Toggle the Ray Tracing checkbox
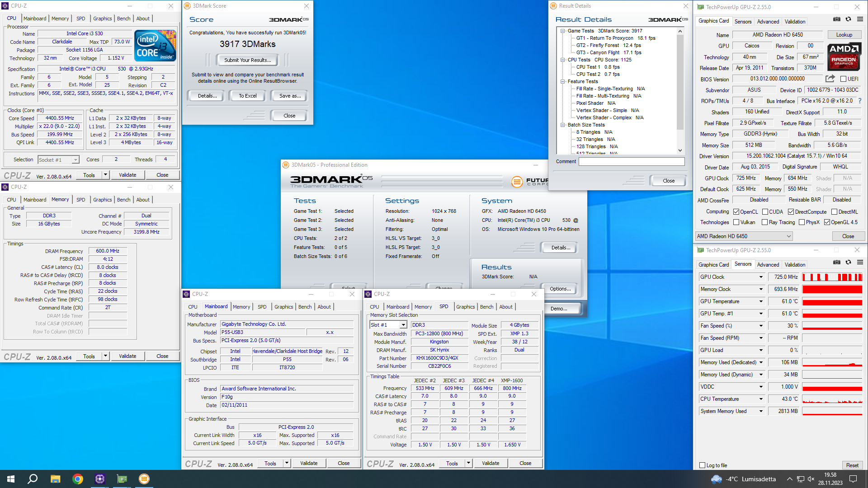This screenshot has height=488, width=868. tap(764, 222)
